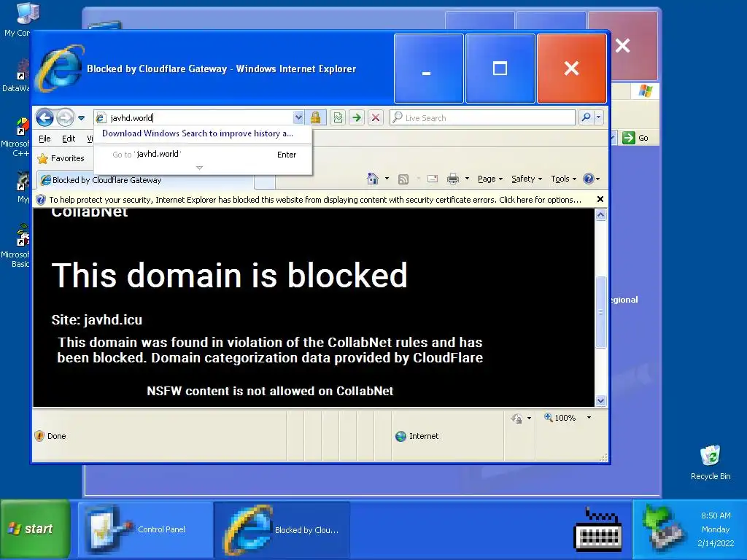
Task: Click the Read Mail icon
Action: 432,179
